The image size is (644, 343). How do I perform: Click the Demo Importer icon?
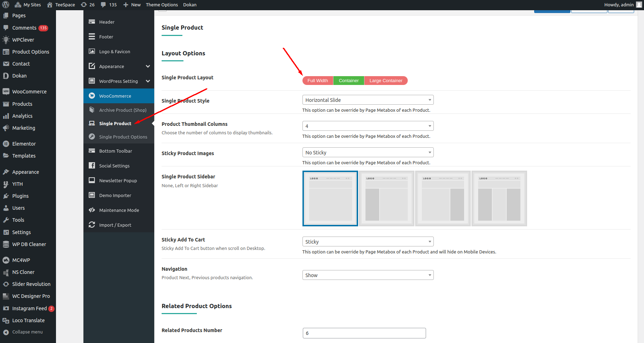coord(92,195)
